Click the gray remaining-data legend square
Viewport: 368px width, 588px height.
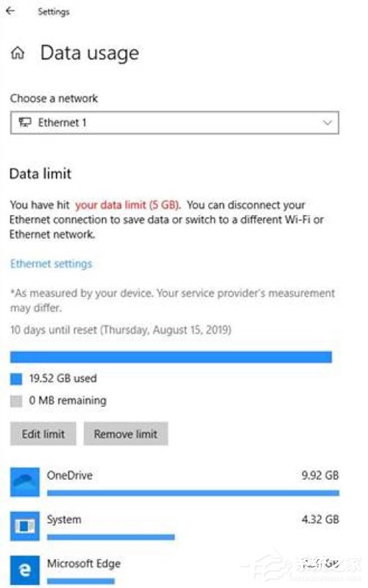(x=16, y=401)
